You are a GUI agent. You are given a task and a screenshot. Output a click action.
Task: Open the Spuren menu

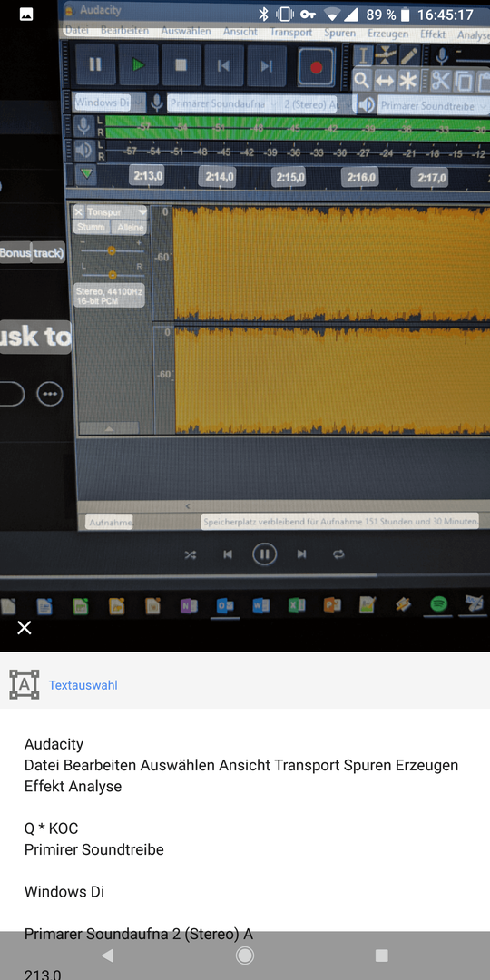pos(339,33)
